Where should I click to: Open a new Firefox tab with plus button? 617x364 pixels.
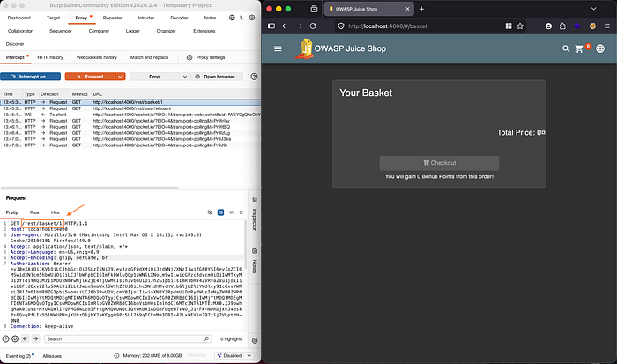(422, 9)
